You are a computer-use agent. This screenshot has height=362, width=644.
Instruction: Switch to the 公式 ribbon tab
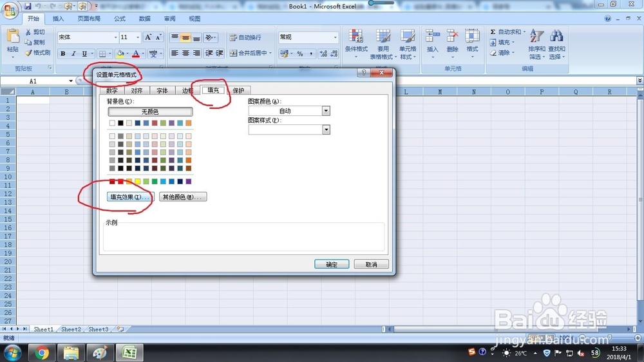(x=120, y=19)
